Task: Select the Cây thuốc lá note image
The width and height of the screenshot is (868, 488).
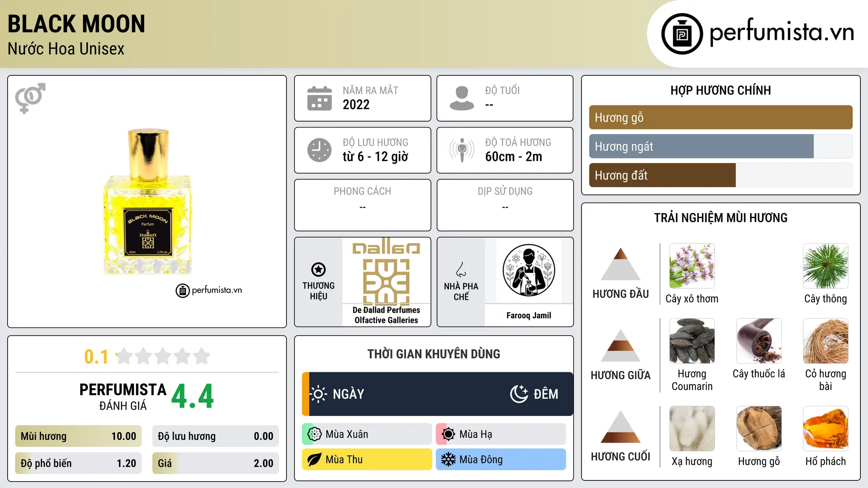Action: 759,341
